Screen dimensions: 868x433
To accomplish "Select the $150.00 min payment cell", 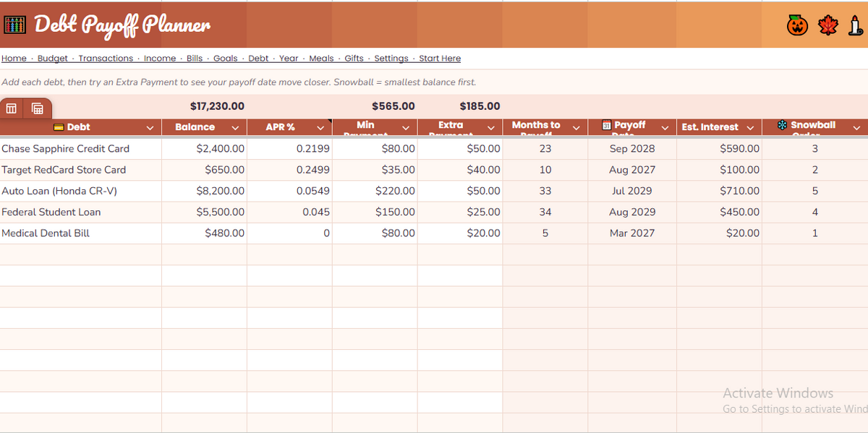I will (375, 212).
